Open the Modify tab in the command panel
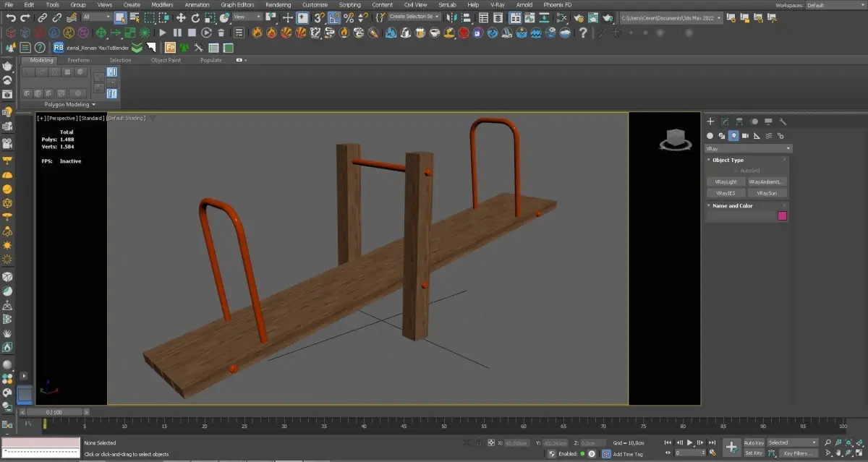 tap(725, 121)
